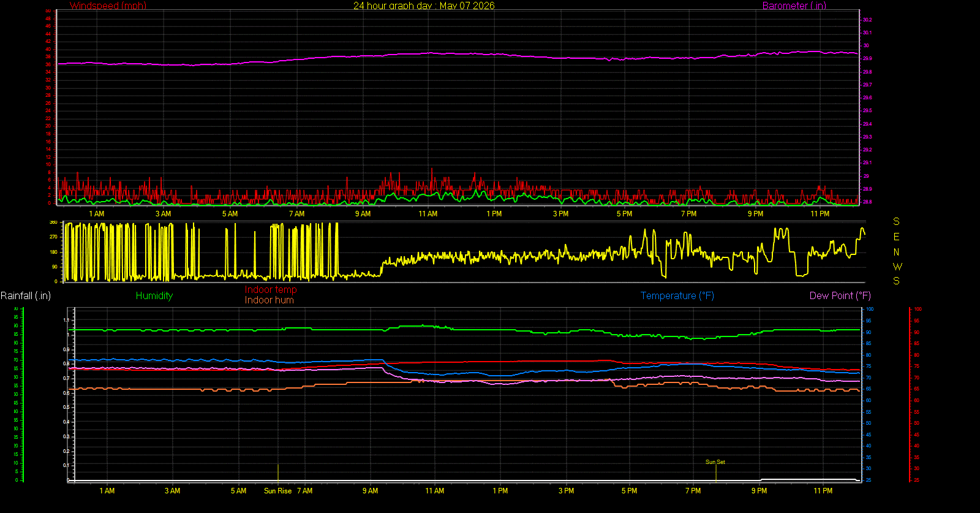The image size is (980, 513).
Task: Click '1 PM' under the windspeed chart
Action: tap(494, 214)
